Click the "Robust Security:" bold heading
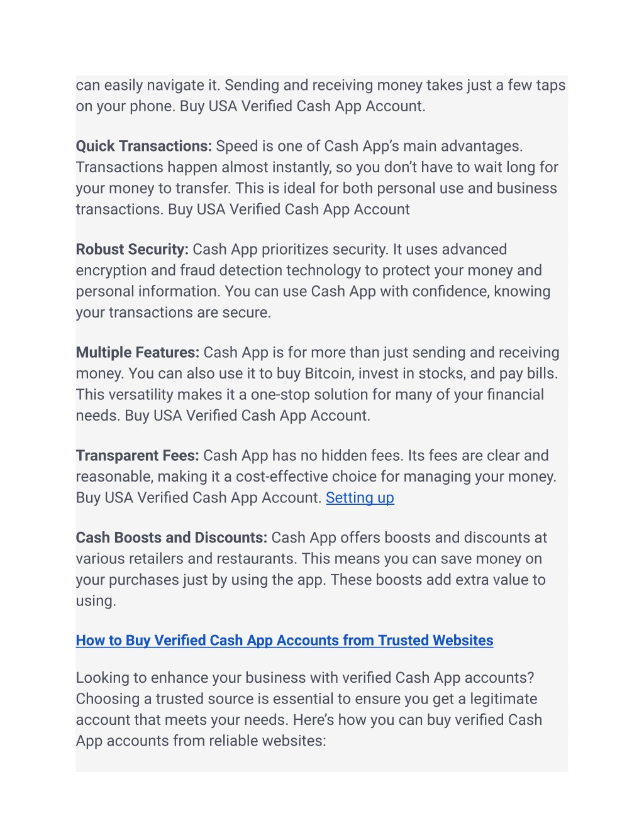 (132, 250)
